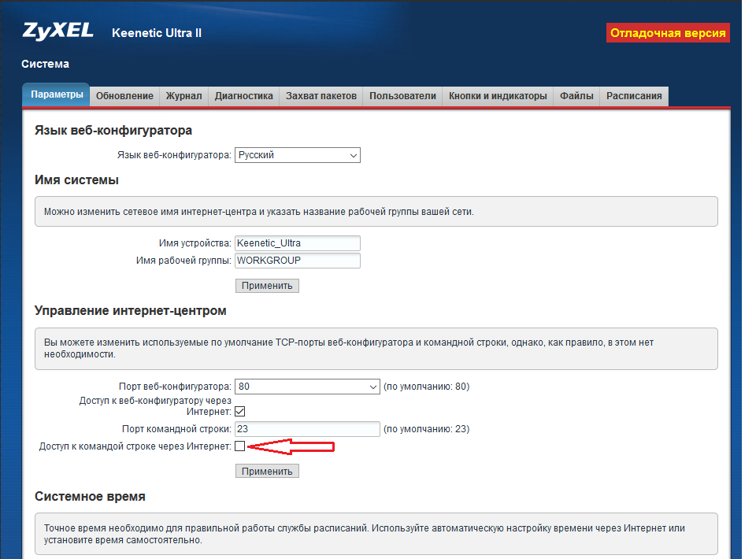Enable command line access via Internet
Viewport: 756px width, 559px height.
[239, 446]
